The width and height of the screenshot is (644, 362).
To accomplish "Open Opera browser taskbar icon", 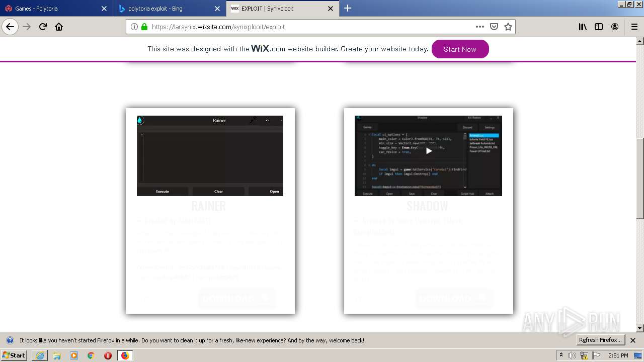I will pos(108,355).
